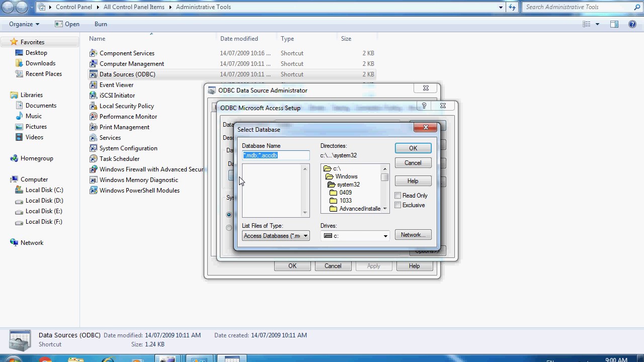The width and height of the screenshot is (644, 362).
Task: Sort by the Type column header
Action: (287, 39)
